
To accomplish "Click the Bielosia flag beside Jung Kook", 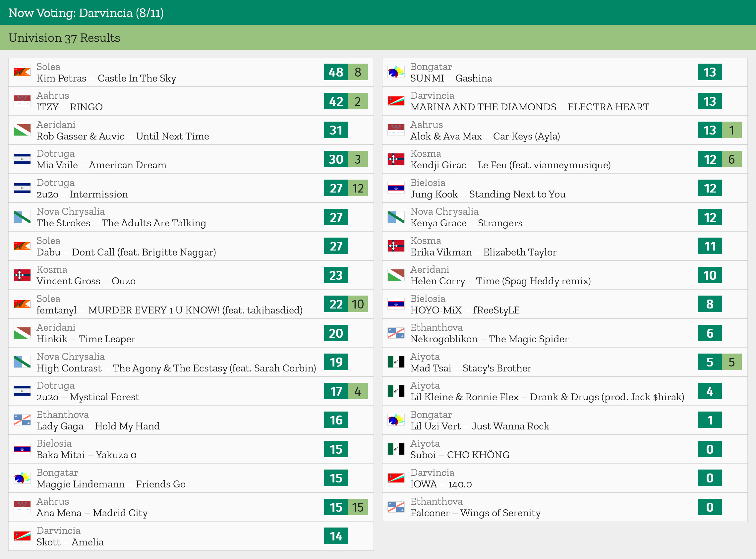I will coord(396,188).
